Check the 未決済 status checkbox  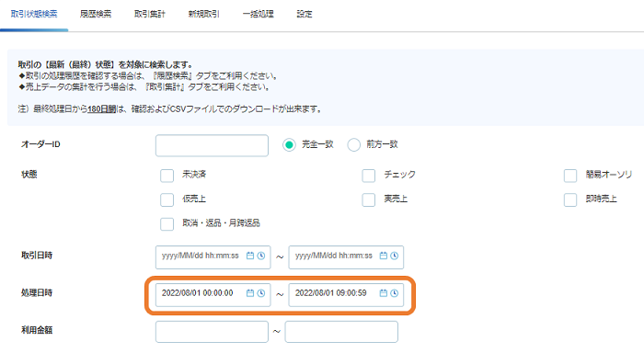coord(167,176)
